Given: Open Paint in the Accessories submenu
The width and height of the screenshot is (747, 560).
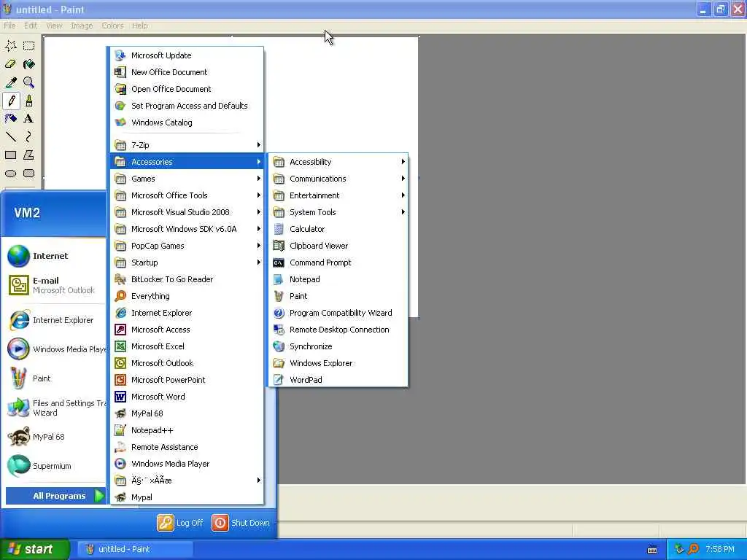Looking at the screenshot, I should click(x=338, y=296).
